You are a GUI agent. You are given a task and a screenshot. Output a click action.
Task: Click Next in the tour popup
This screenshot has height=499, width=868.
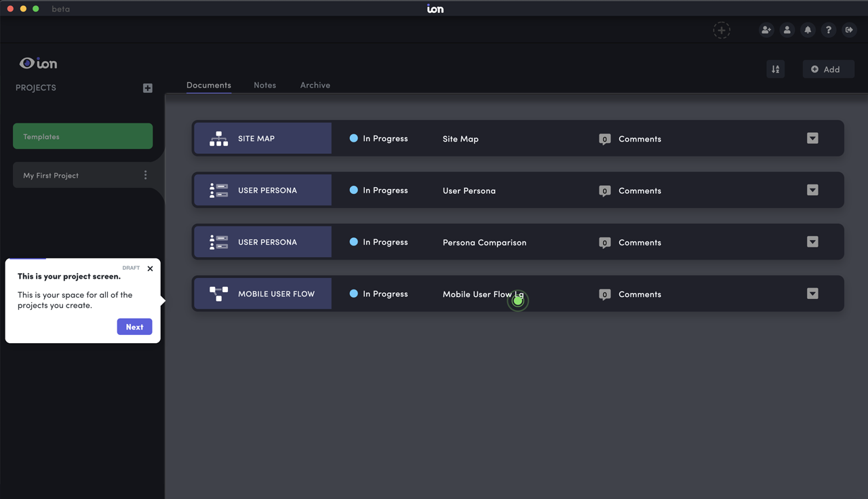[x=134, y=327]
